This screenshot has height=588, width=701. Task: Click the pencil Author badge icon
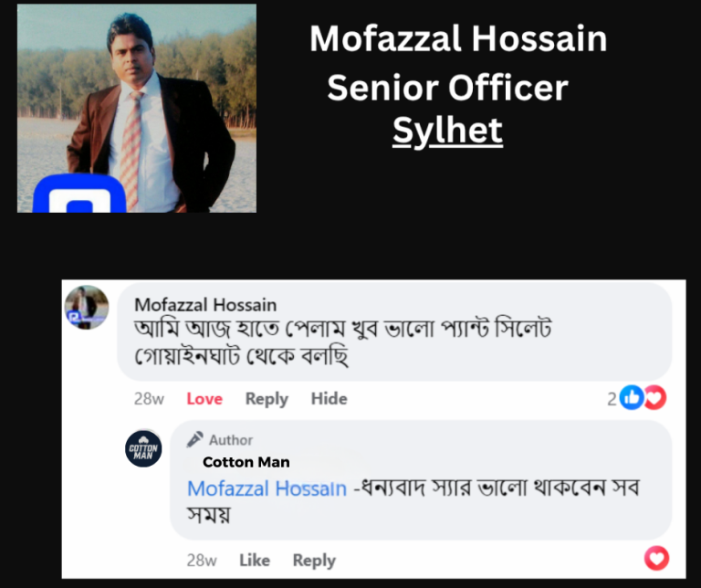(194, 440)
